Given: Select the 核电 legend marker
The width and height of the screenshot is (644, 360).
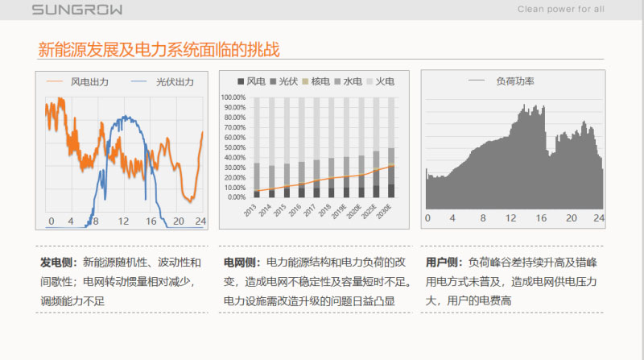Looking at the screenshot, I should [307, 82].
